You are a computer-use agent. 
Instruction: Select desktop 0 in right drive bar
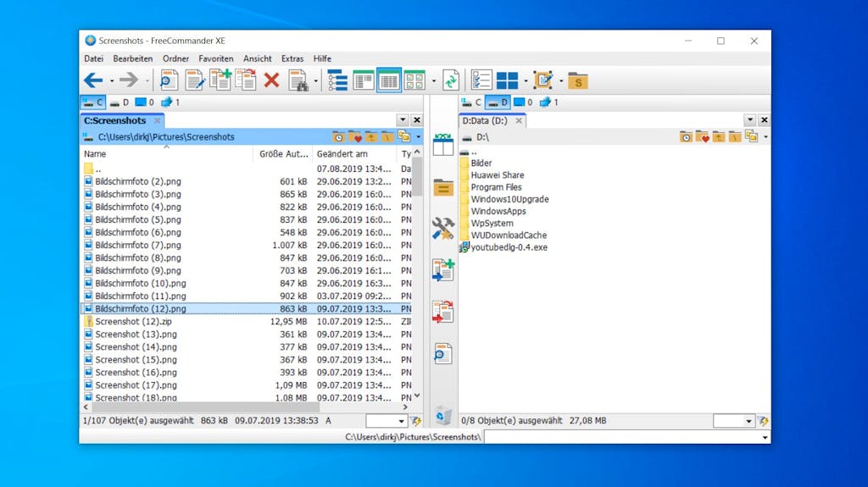(523, 102)
